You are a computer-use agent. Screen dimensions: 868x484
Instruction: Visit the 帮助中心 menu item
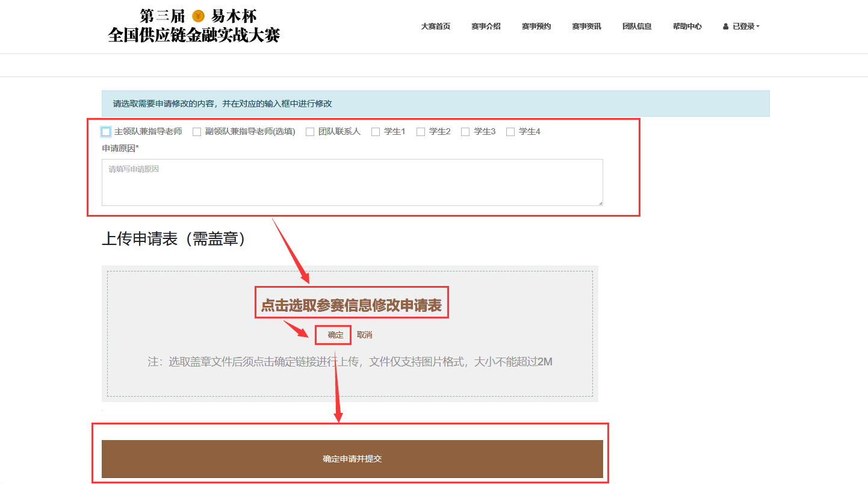[687, 26]
